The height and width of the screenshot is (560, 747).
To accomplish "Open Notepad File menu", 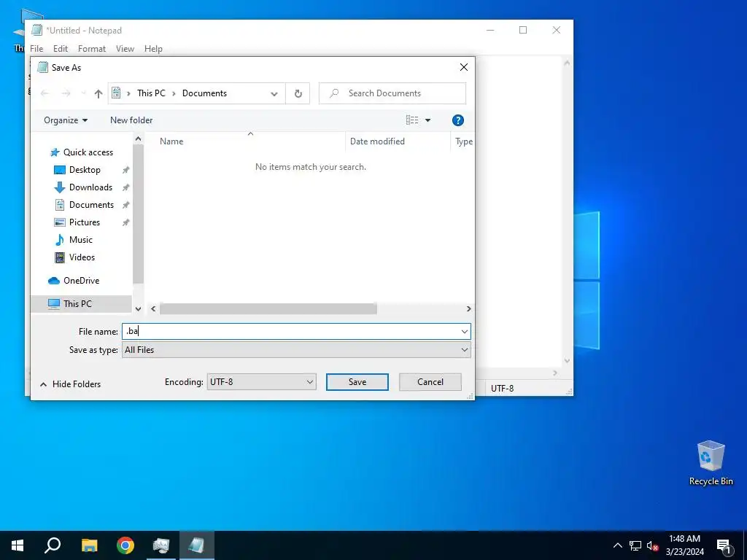I will pyautogui.click(x=36, y=49).
